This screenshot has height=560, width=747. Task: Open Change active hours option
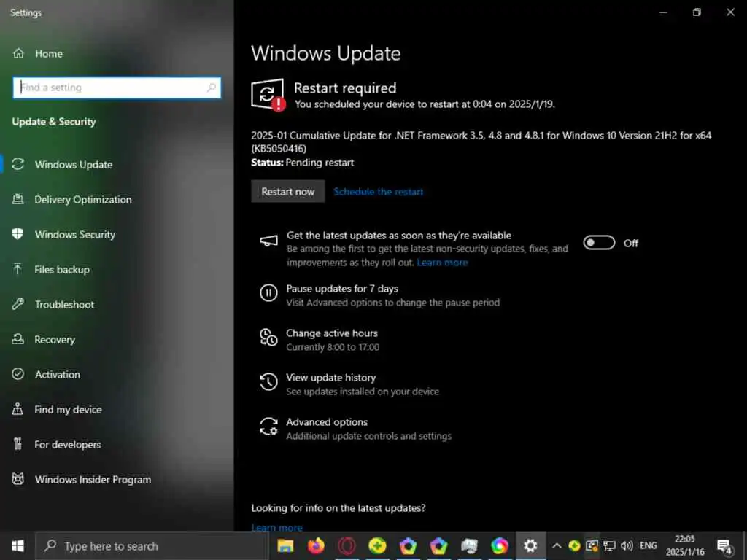[332, 333]
